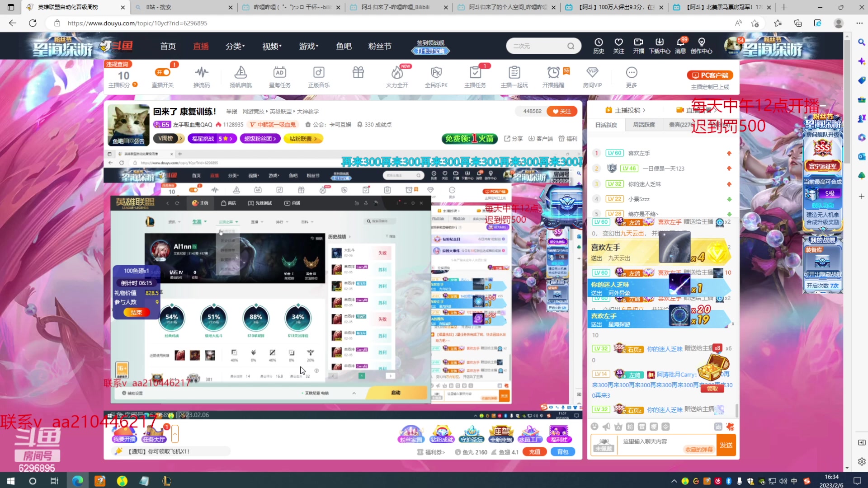Open 粉丝节 in Douyu navigation
868x488 pixels.
point(380,46)
